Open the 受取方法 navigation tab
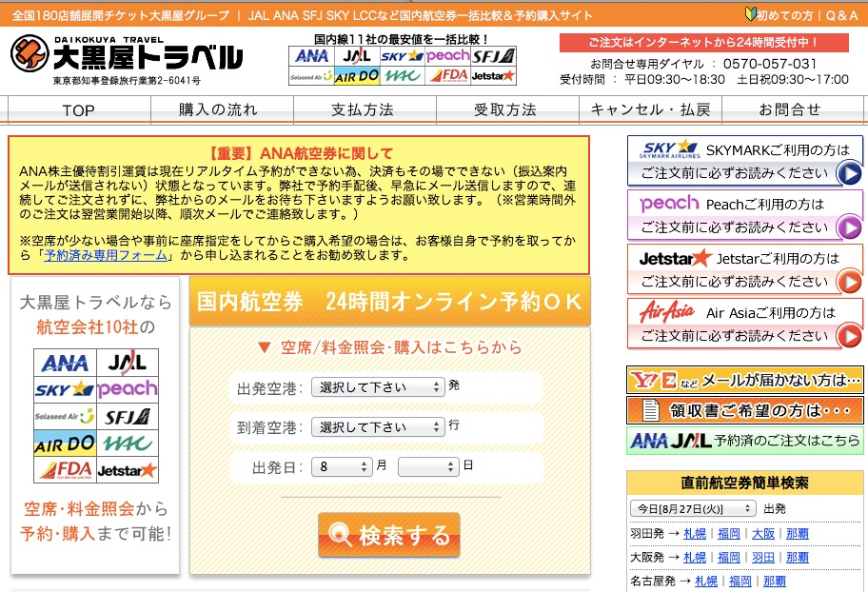The width and height of the screenshot is (868, 592). (507, 109)
